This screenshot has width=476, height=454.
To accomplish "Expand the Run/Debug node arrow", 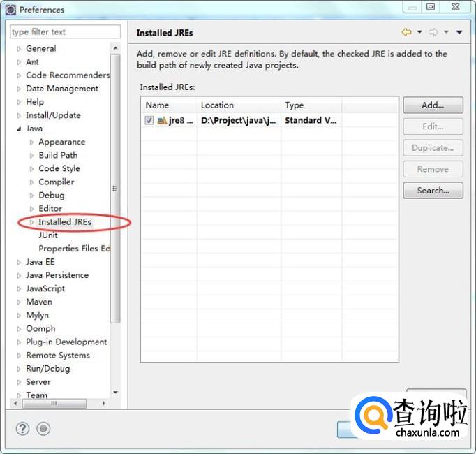I will pos(19,369).
